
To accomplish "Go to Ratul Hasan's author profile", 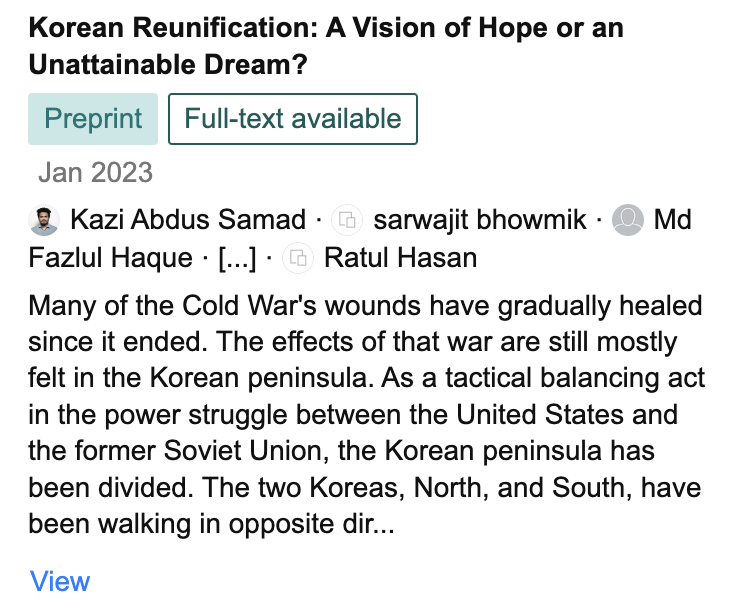I will (x=400, y=259).
